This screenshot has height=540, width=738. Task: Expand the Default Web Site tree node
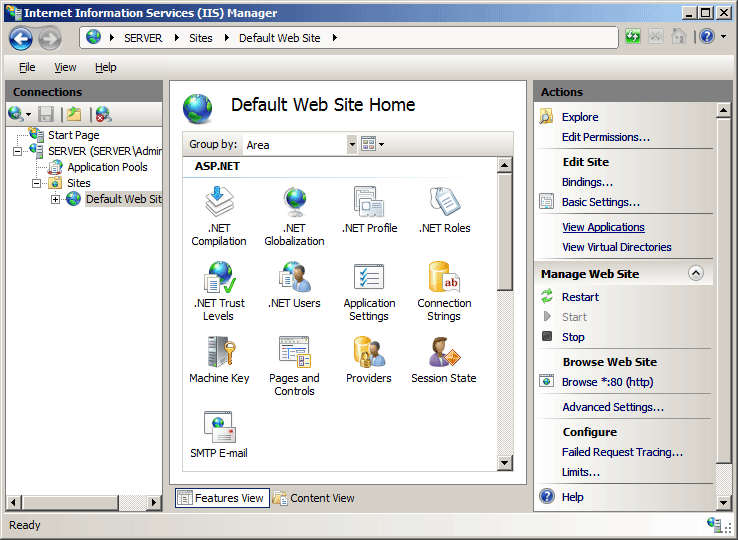click(x=56, y=200)
